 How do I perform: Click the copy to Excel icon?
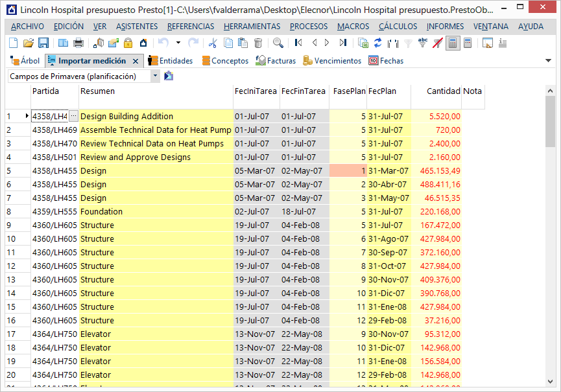point(363,43)
